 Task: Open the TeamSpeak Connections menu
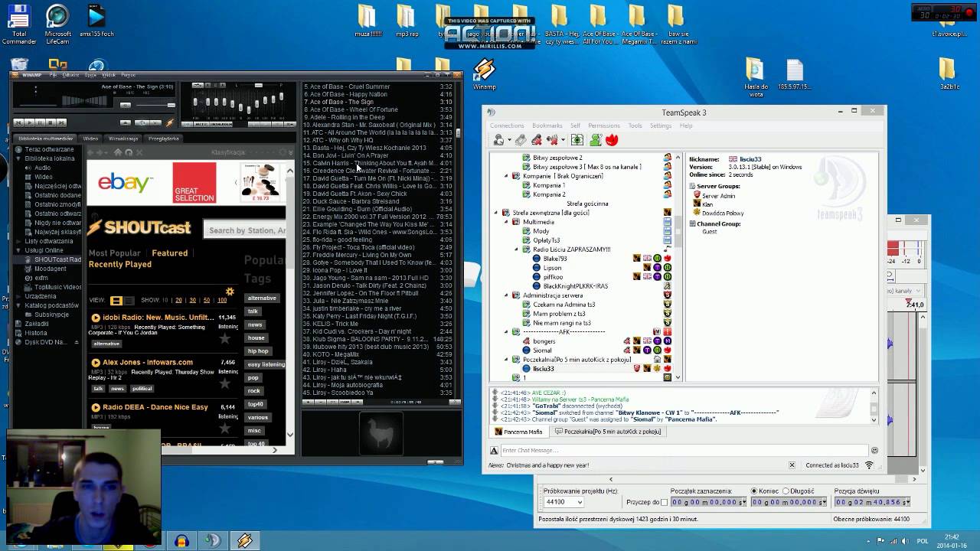point(507,126)
